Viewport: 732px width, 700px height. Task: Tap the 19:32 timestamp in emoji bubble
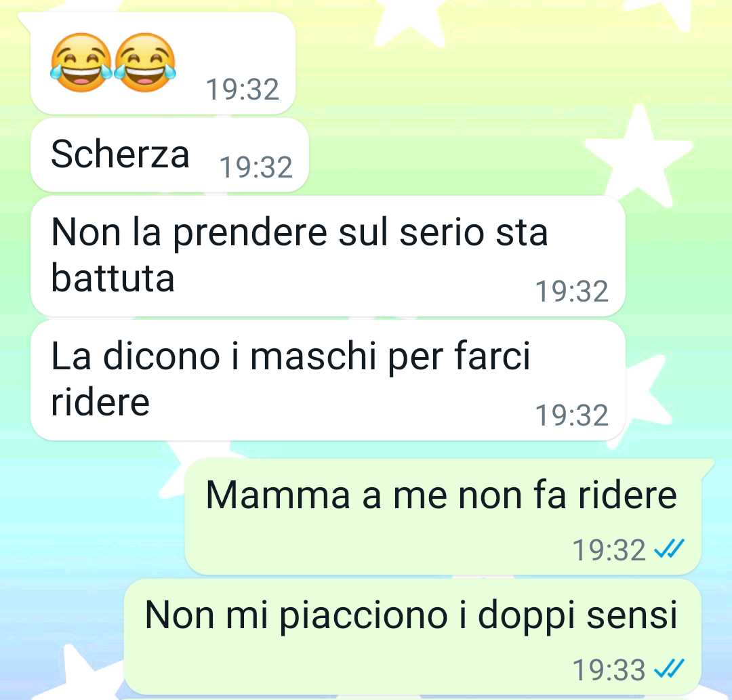tap(242, 89)
